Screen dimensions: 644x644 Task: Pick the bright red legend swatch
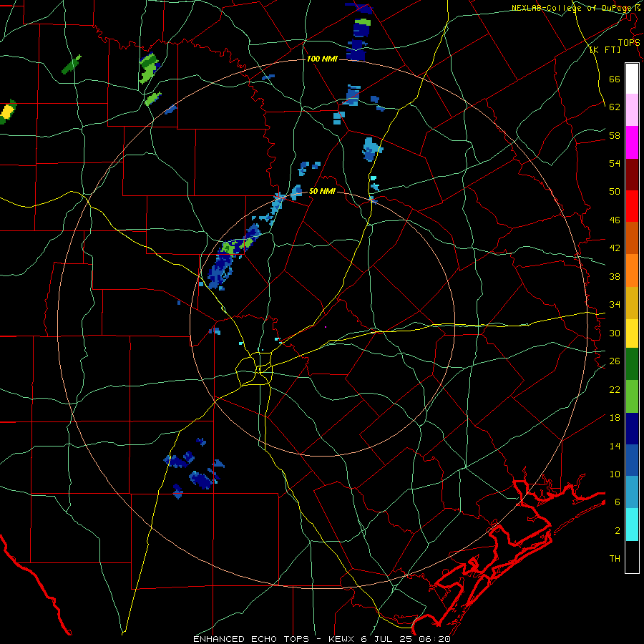[x=632, y=206]
